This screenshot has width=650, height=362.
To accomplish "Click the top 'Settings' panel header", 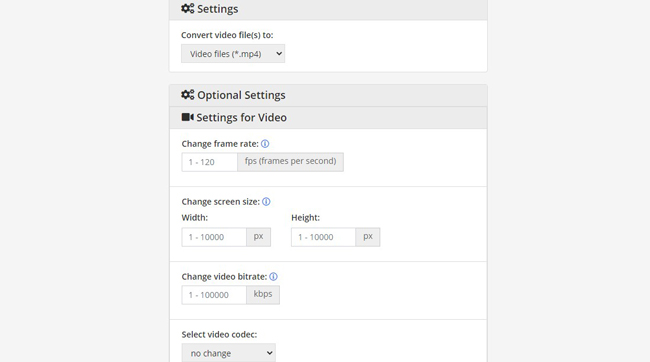I will tap(328, 9).
